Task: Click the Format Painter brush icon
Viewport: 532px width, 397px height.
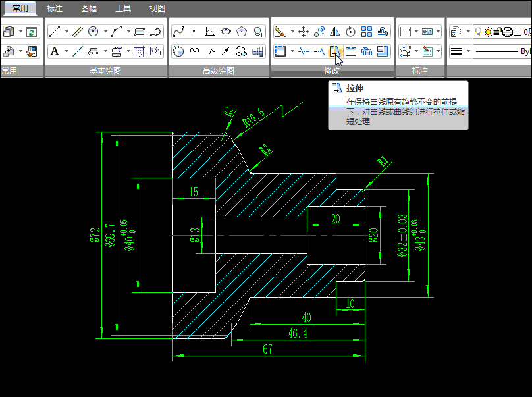Action: [32, 51]
